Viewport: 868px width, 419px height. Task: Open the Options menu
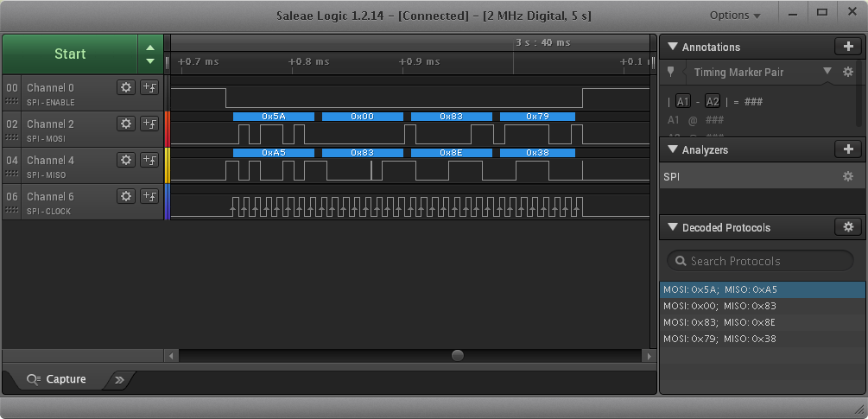tap(735, 16)
